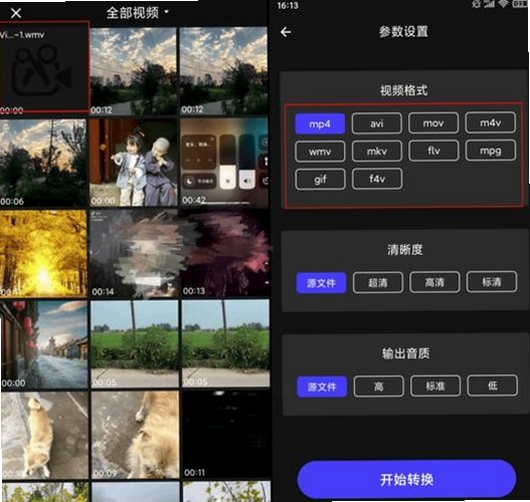Select mkv video format
The image size is (530, 502).
[377, 151]
